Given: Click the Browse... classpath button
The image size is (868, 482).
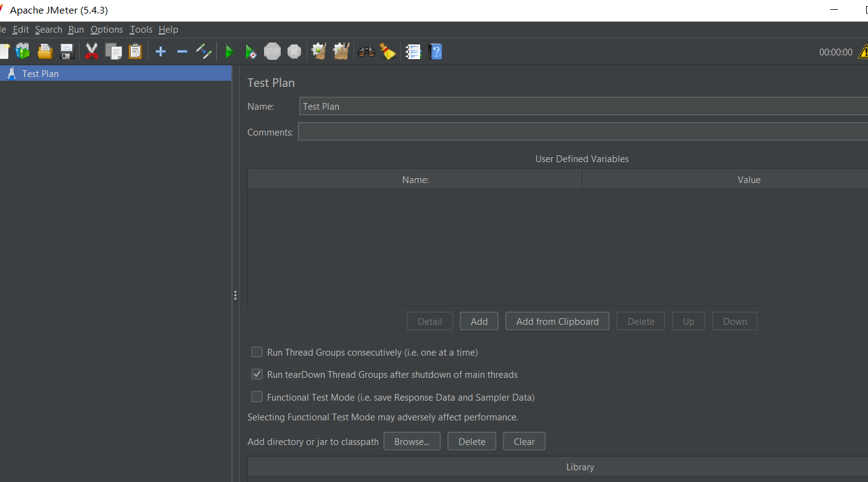Looking at the screenshot, I should coord(412,441).
